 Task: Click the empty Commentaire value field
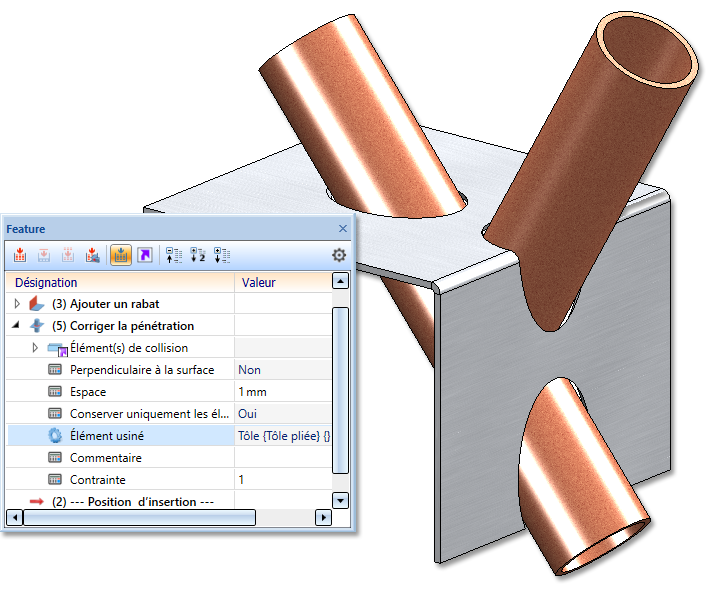click(x=283, y=457)
